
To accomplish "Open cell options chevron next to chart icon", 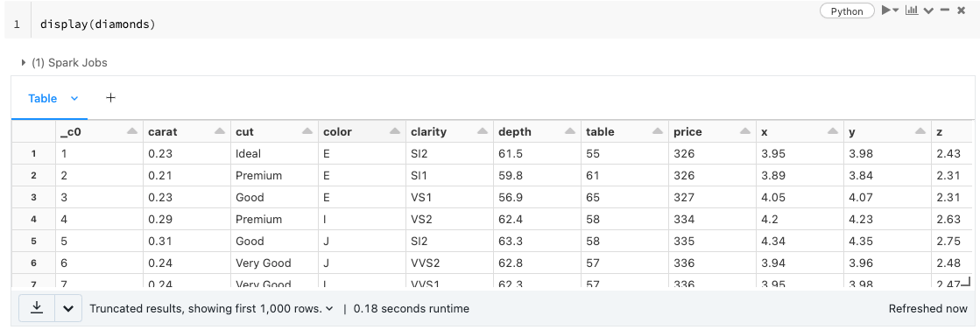I will 928,11.
